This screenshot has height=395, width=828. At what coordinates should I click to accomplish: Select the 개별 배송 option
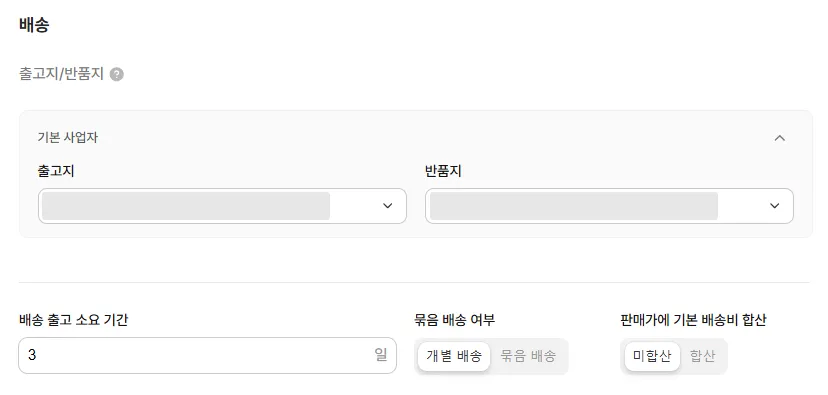pos(454,356)
